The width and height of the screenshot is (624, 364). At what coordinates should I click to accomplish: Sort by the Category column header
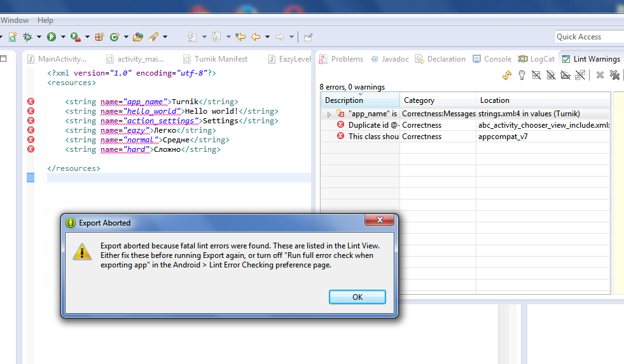coord(438,100)
